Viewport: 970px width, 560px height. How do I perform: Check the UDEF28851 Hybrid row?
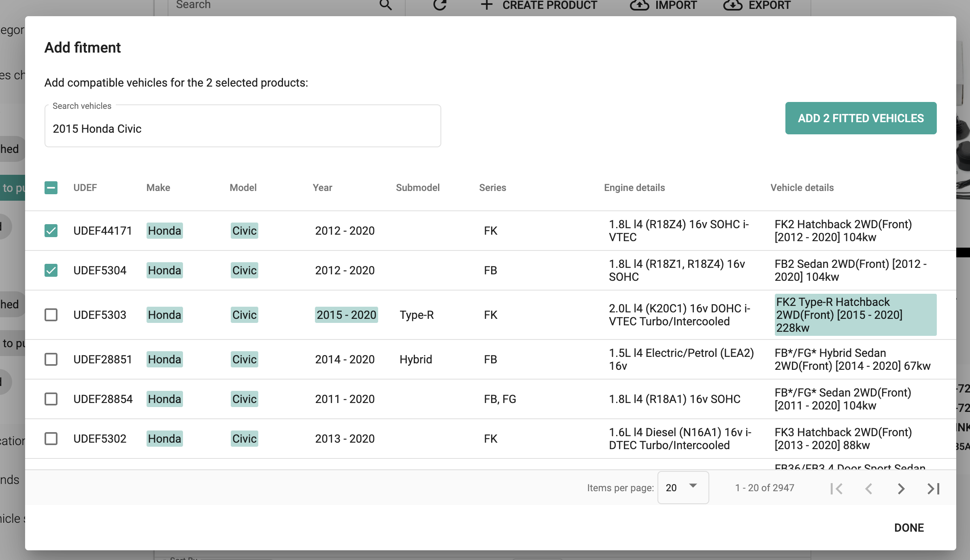click(51, 359)
